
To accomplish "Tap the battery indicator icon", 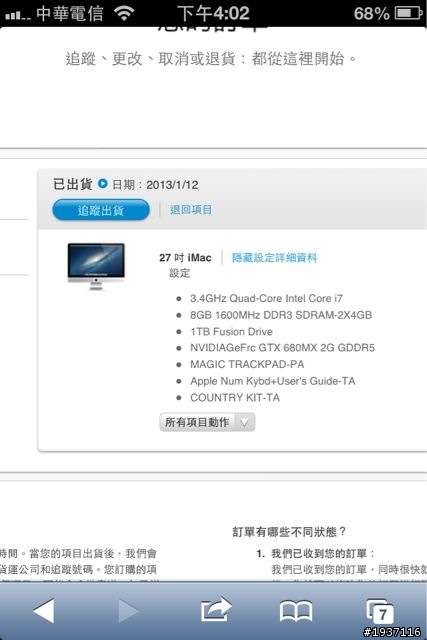I will [409, 13].
